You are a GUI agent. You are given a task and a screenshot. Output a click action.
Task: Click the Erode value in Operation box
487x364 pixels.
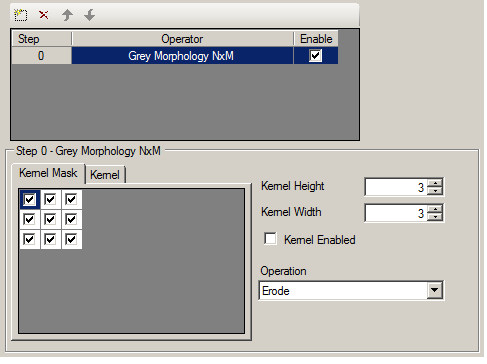click(276, 291)
